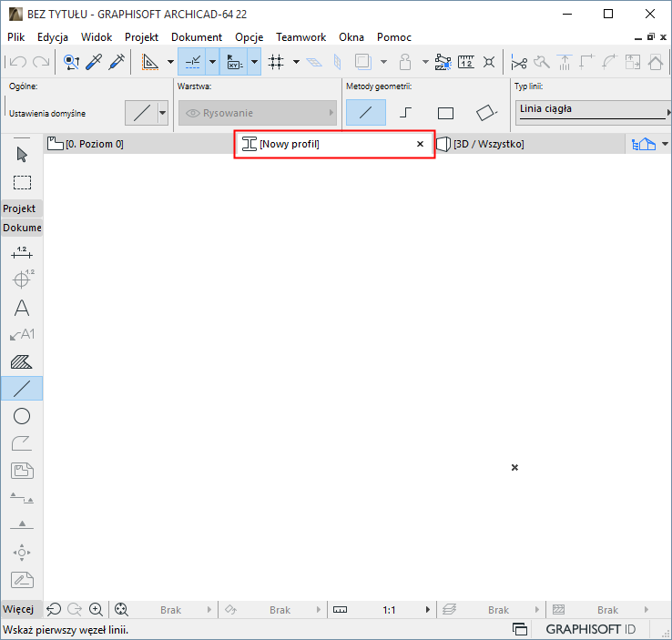Select the linear Dimension tool

pos(22,253)
